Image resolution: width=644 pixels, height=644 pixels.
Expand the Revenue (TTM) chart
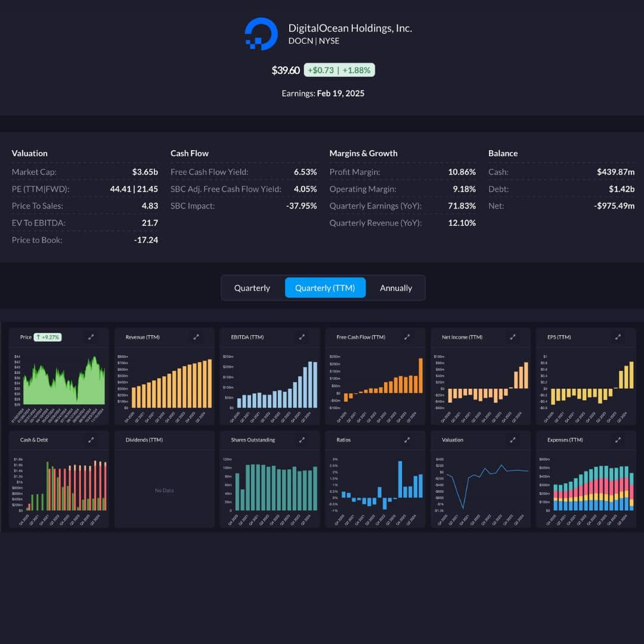196,337
